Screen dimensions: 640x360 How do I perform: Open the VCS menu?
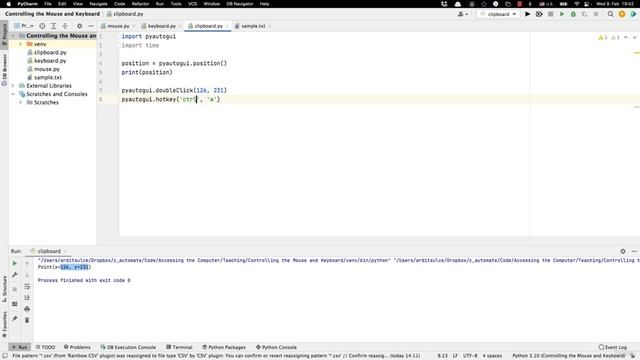[192, 4]
